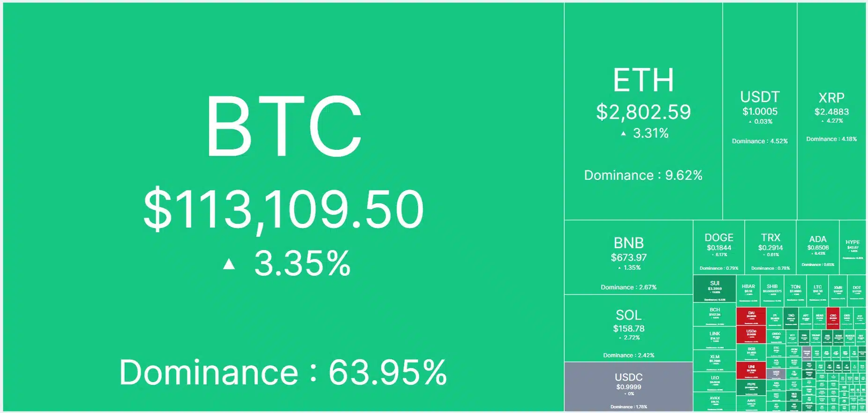Open the BTC tile showing $113,109.50
Viewport: 868px width, 413px height.
tap(283, 206)
